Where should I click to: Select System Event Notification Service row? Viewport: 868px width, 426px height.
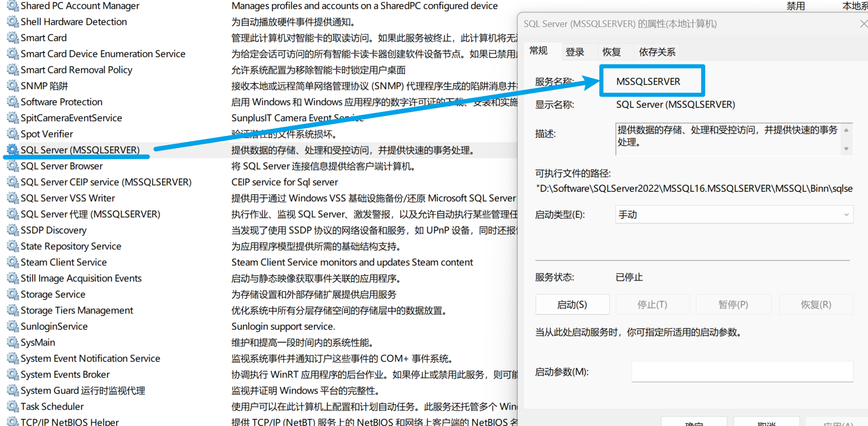tap(90, 358)
